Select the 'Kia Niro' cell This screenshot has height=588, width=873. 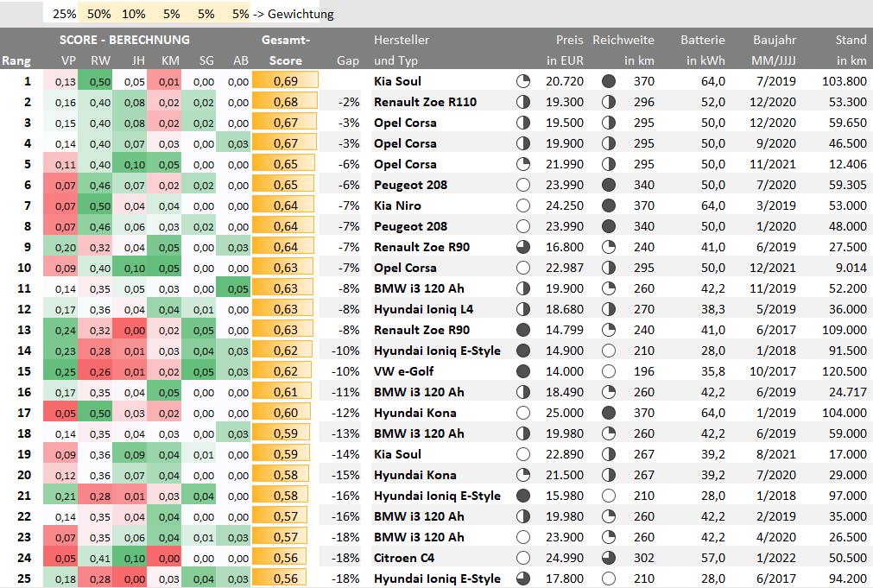tap(397, 205)
